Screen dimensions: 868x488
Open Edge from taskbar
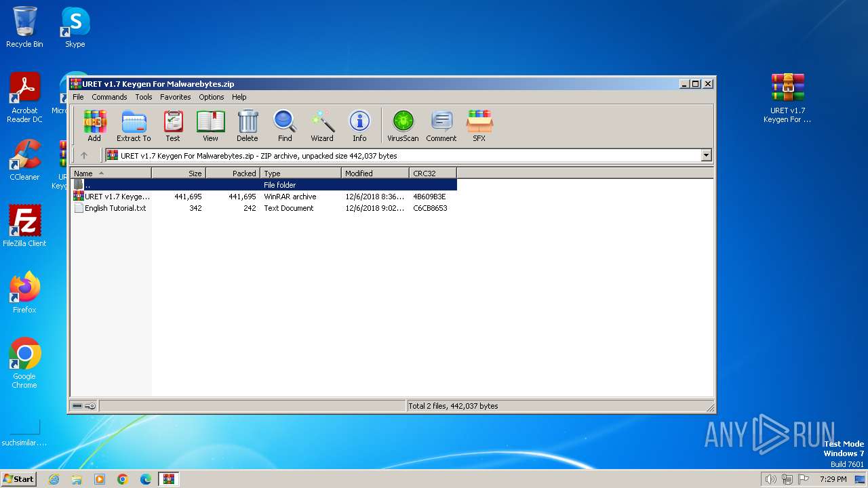coord(146,479)
